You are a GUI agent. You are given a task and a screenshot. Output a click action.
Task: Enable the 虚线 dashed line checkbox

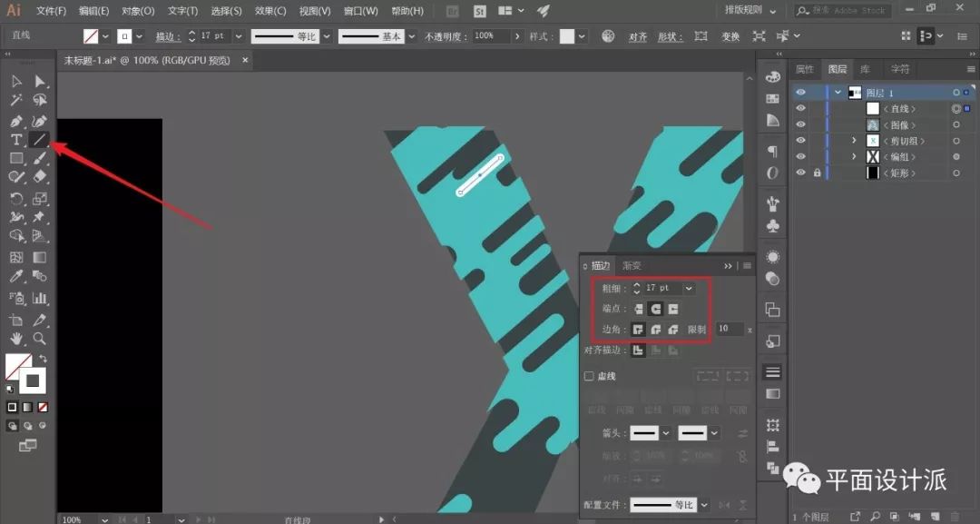pyautogui.click(x=589, y=376)
